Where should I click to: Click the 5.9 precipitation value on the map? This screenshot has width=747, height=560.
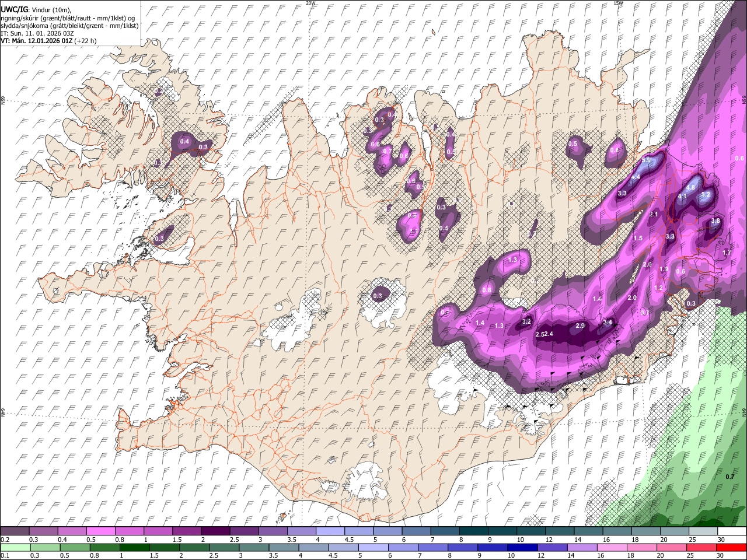click(646, 160)
